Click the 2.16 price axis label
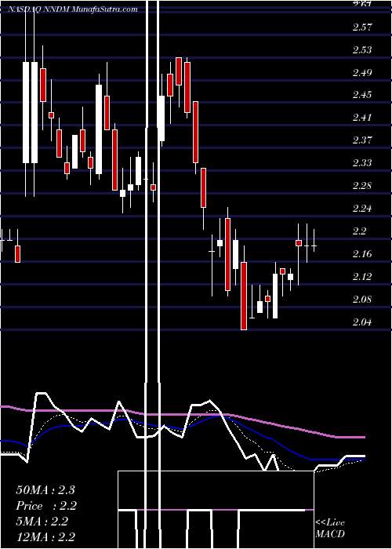This screenshot has width=392, height=549. coord(362,254)
